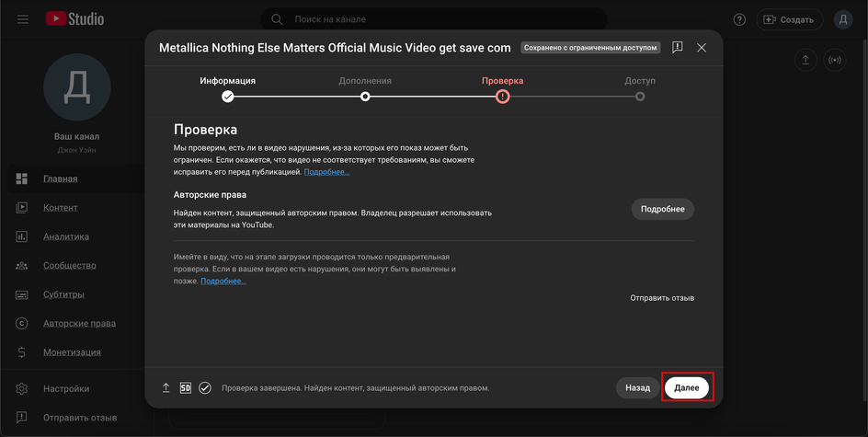Click the Субтитры subtitles icon
This screenshot has width=868, height=437.
(x=21, y=294)
